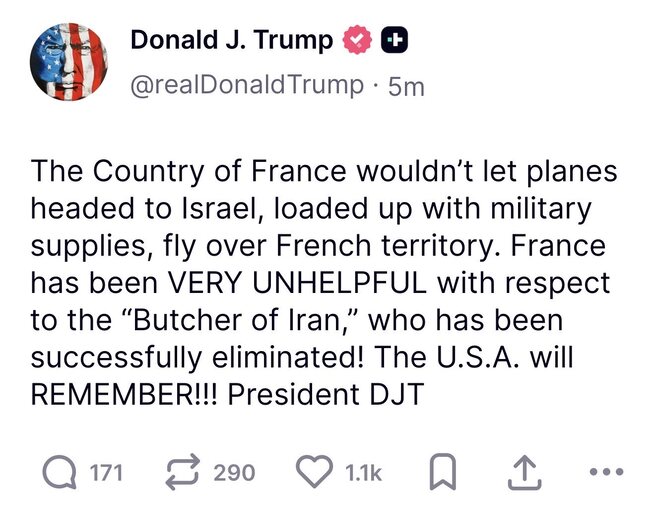Click the ReTruth repost arrows icon
This screenshot has height=505, width=655.
tap(181, 472)
